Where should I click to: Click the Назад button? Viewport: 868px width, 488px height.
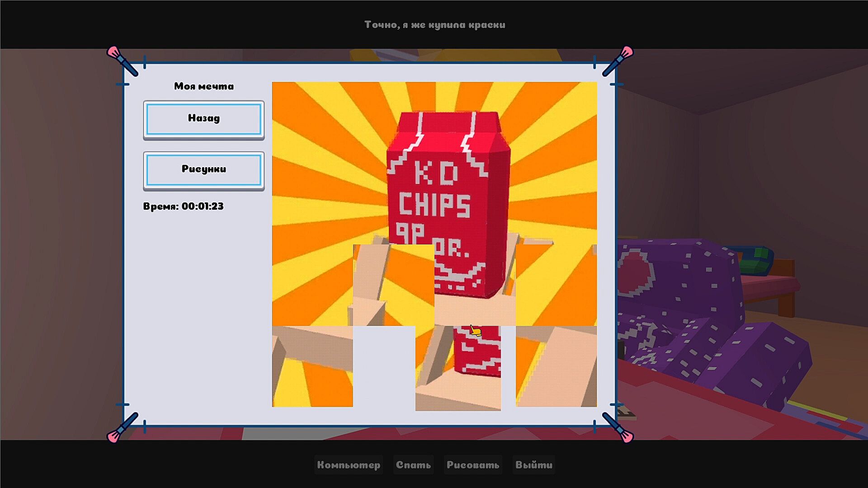point(204,119)
